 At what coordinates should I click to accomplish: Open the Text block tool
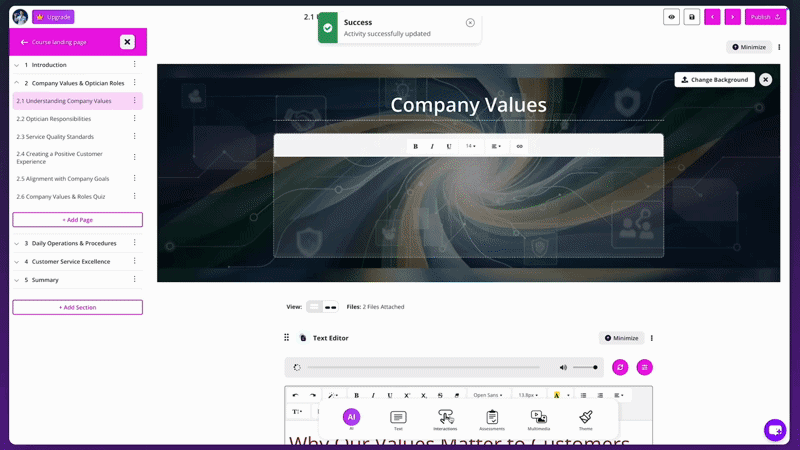[398, 420]
